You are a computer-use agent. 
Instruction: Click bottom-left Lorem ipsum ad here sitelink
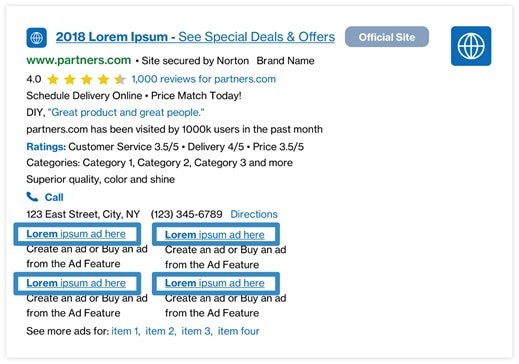click(x=76, y=283)
